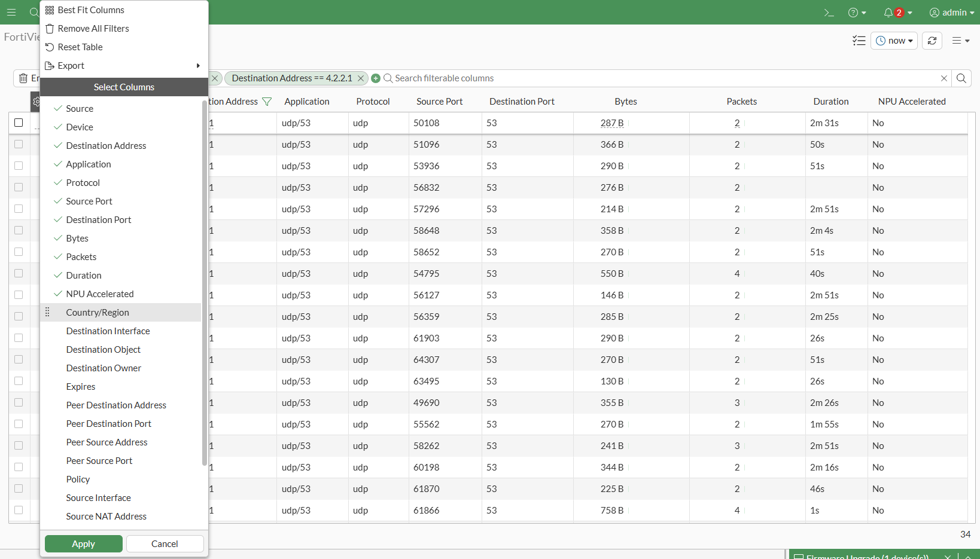The width and height of the screenshot is (980, 559).
Task: Select Best Fit Columns menu entry
Action: [91, 10]
